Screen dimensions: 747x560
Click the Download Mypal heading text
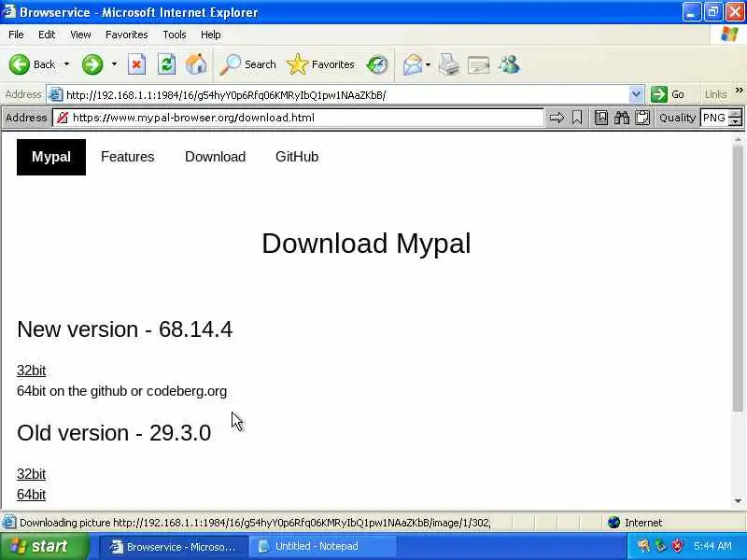[366, 244]
